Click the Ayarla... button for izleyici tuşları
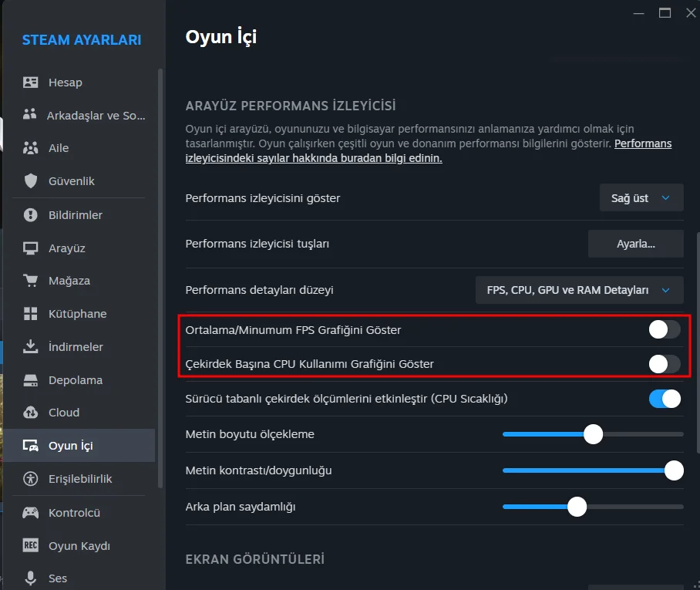The height and width of the screenshot is (590, 700). pos(636,244)
